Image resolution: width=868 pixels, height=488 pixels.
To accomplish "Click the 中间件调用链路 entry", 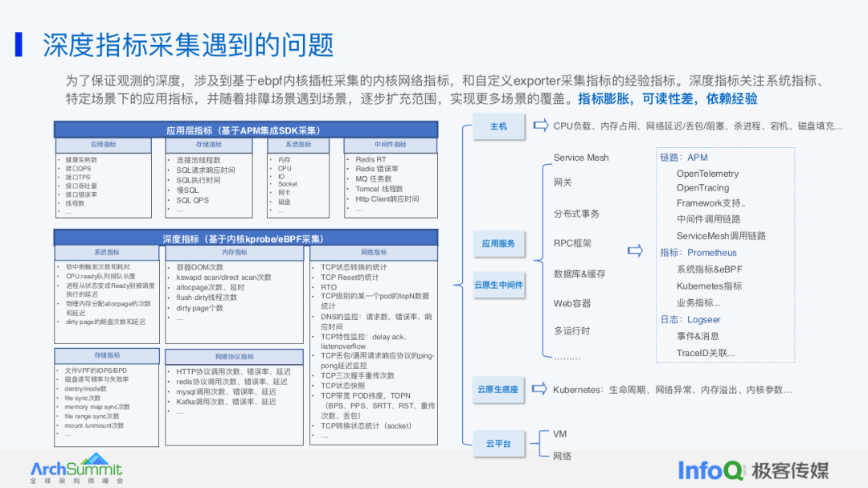I will (709, 219).
